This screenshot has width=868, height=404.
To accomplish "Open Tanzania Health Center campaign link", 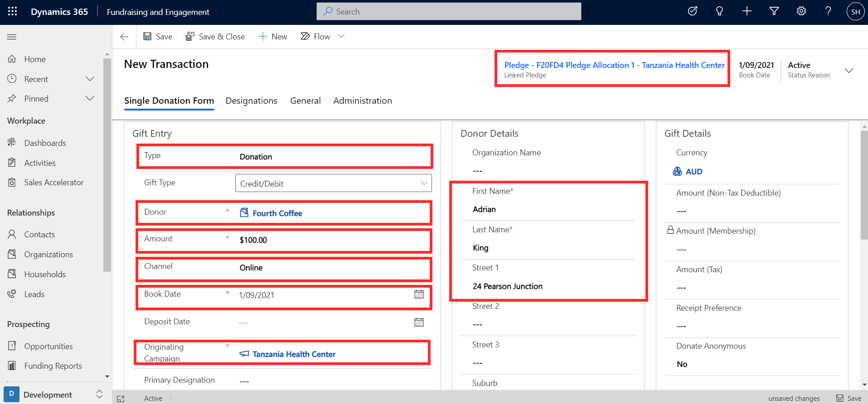I will 294,354.
